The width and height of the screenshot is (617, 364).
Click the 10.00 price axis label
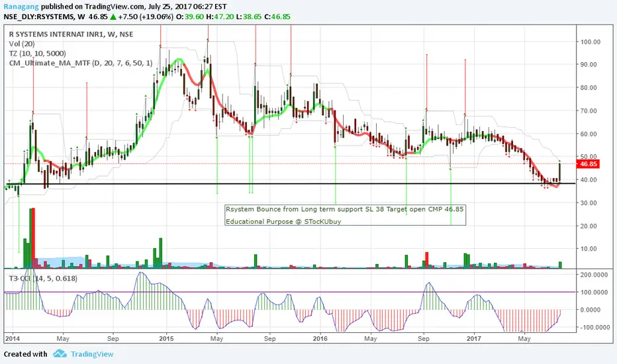pos(589,249)
